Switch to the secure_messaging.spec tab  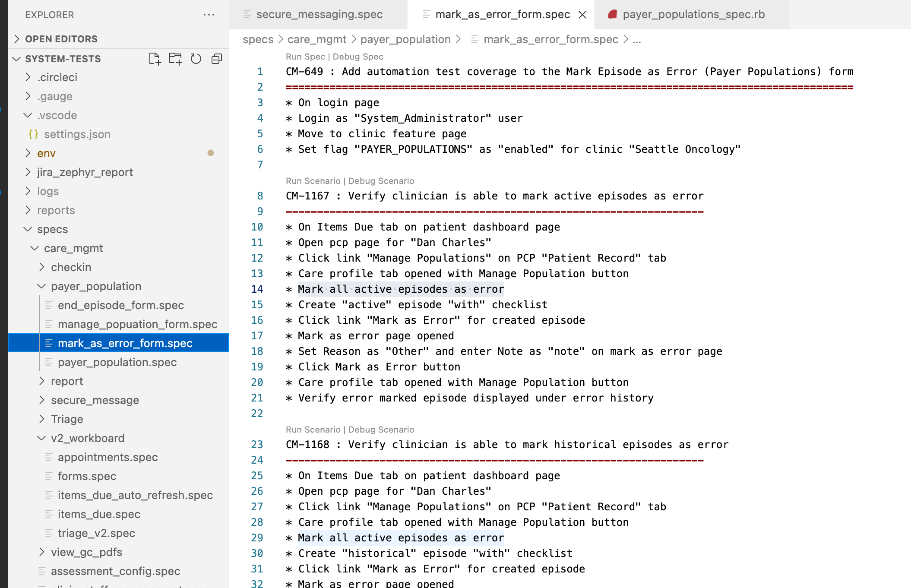coord(319,14)
